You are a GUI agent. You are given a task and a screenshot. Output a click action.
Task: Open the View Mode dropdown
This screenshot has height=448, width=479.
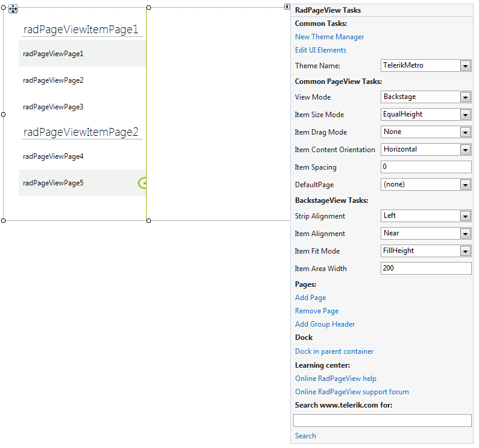(465, 97)
